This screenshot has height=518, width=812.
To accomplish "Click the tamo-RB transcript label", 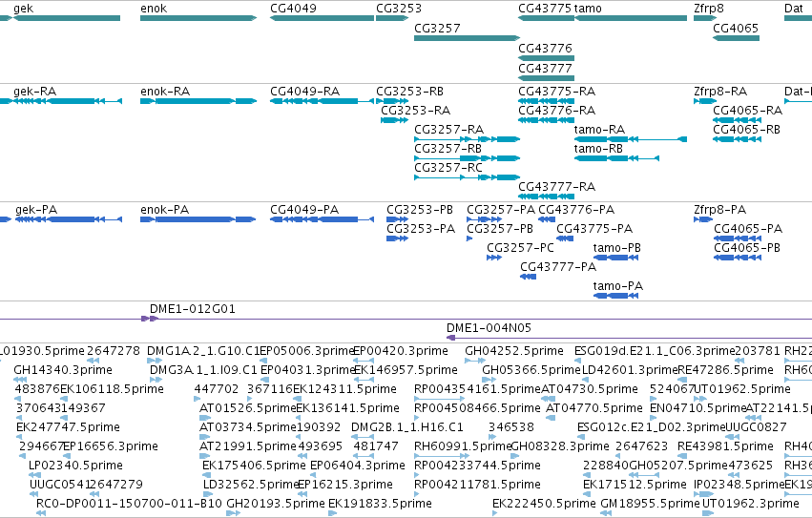I will [598, 149].
